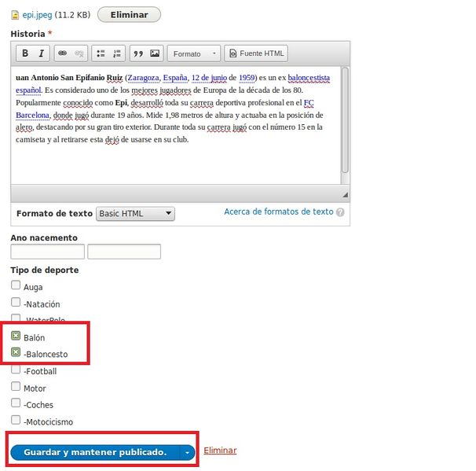Screen dimensions: 476x471
Task: Open the Formato de texto Basic HTML select
Action: [x=135, y=214]
